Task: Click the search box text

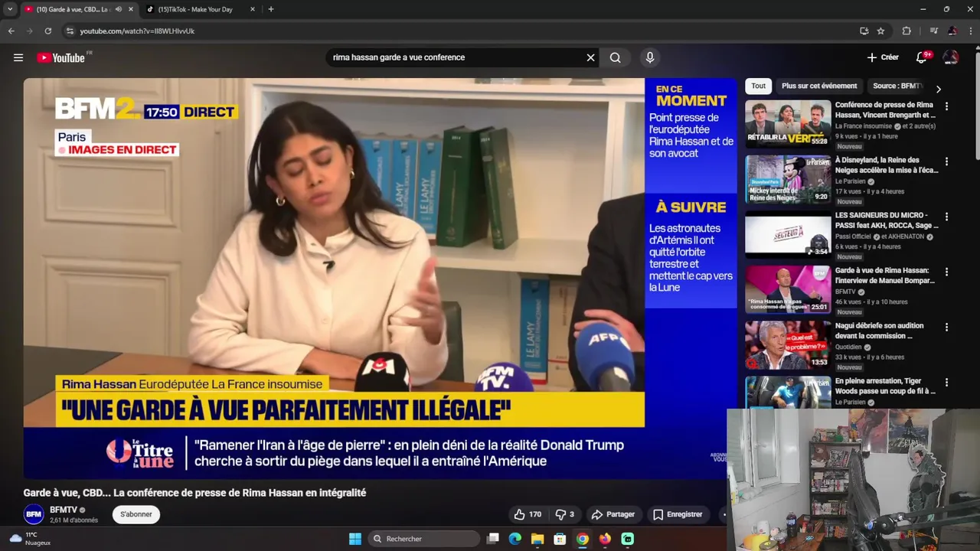Action: [x=399, y=57]
